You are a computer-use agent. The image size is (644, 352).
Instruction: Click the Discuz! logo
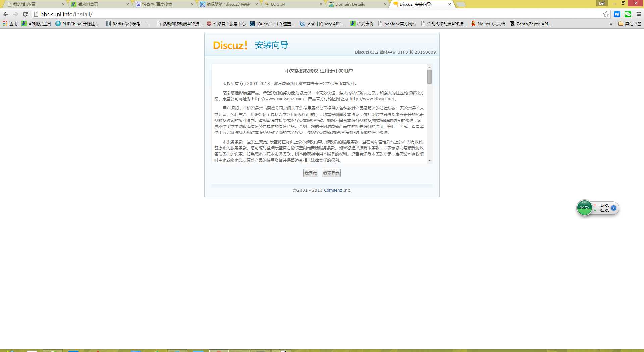(230, 45)
